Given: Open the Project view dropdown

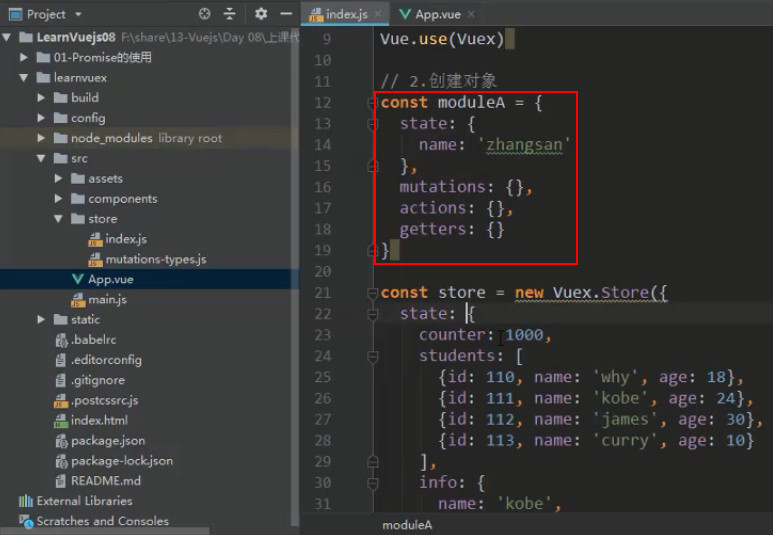Looking at the screenshot, I should coord(78,15).
